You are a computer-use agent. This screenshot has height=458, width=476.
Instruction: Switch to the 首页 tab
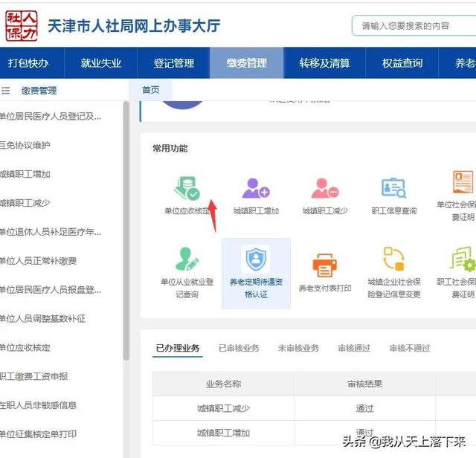[151, 90]
